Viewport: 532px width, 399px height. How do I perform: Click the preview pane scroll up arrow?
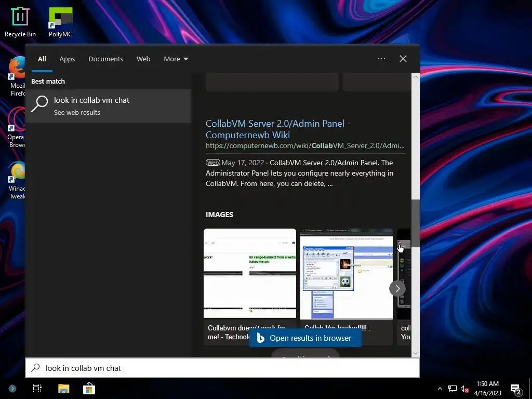pyautogui.click(x=415, y=77)
